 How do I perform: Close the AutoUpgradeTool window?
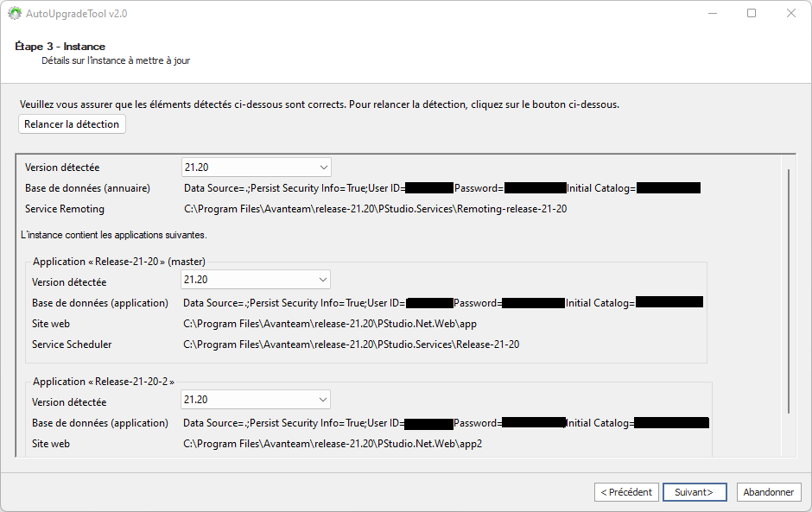coord(790,14)
